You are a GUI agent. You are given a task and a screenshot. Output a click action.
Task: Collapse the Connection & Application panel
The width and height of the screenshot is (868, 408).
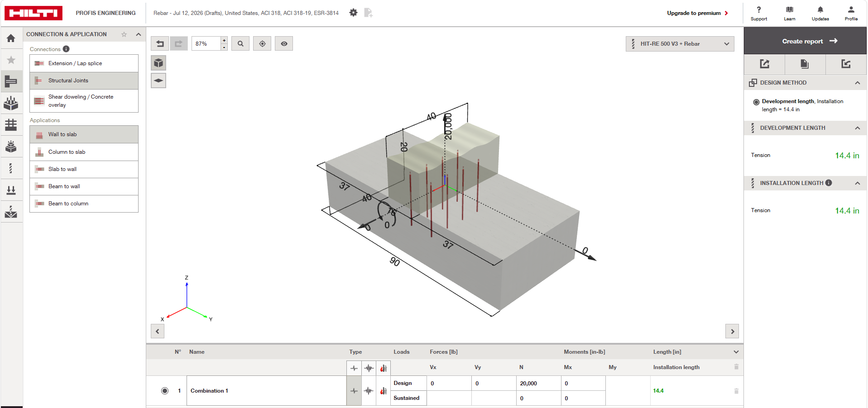(139, 34)
